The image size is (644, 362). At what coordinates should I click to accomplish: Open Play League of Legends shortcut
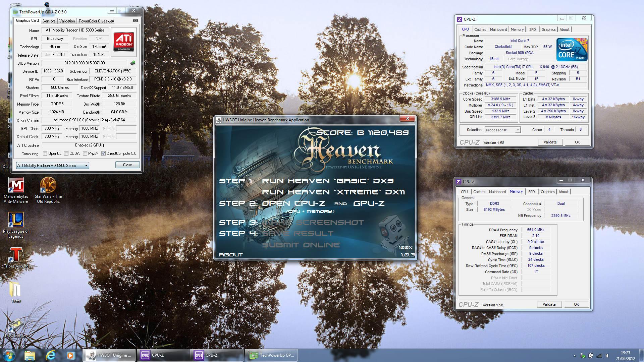(x=16, y=225)
